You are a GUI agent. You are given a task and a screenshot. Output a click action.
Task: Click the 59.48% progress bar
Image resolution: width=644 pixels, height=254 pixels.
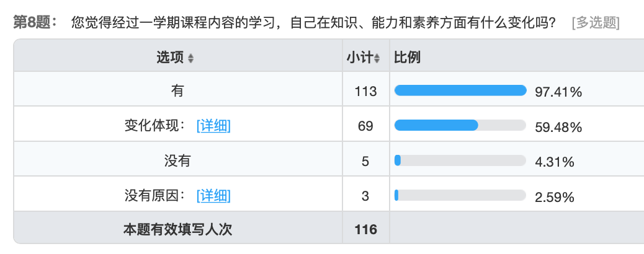pos(460,126)
